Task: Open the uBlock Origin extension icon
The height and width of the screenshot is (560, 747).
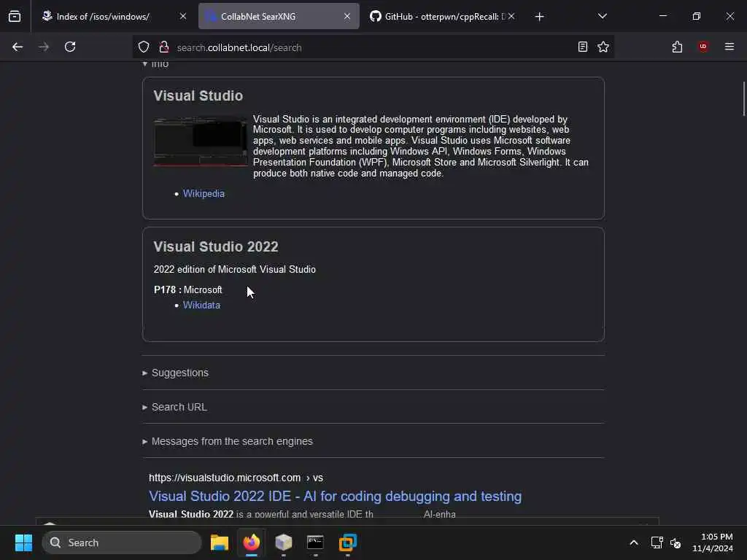Action: pos(703,47)
